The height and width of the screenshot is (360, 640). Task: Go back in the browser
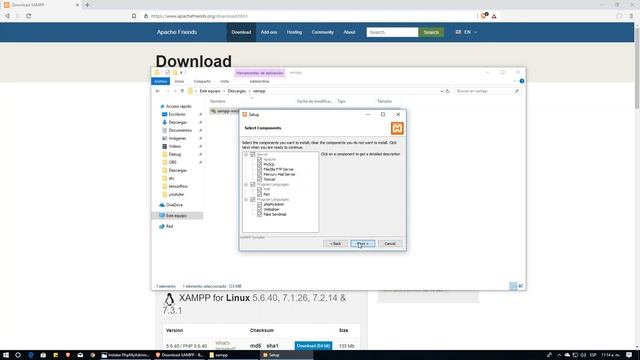(x=7, y=16)
